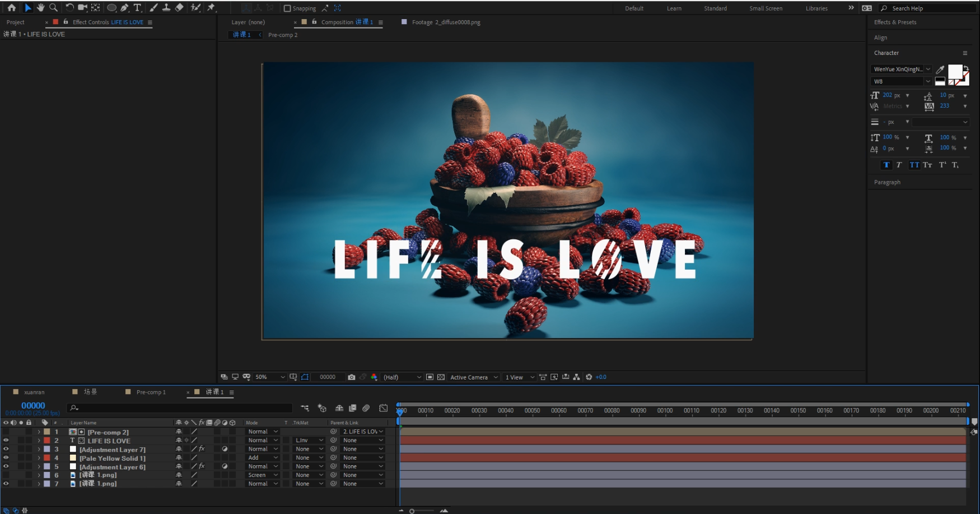Hide the Pale Yellow Solid 1 layer

coord(6,458)
